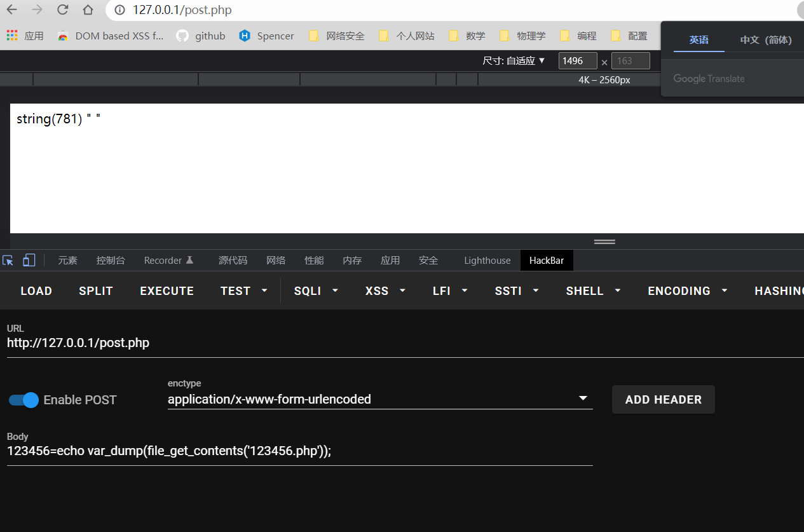Click HackBar URL input field
The width and height of the screenshot is (804, 532).
[x=405, y=343]
